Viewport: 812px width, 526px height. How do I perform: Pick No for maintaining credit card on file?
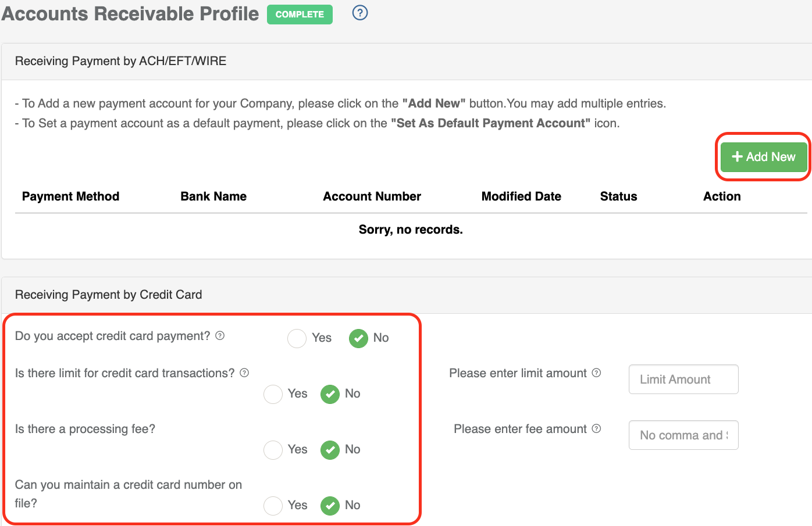click(330, 506)
